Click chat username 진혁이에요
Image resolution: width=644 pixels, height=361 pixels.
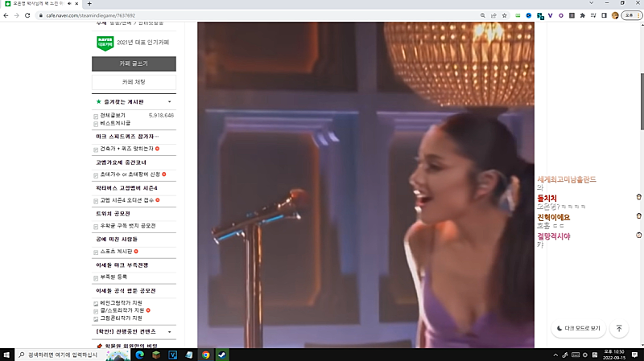553,217
